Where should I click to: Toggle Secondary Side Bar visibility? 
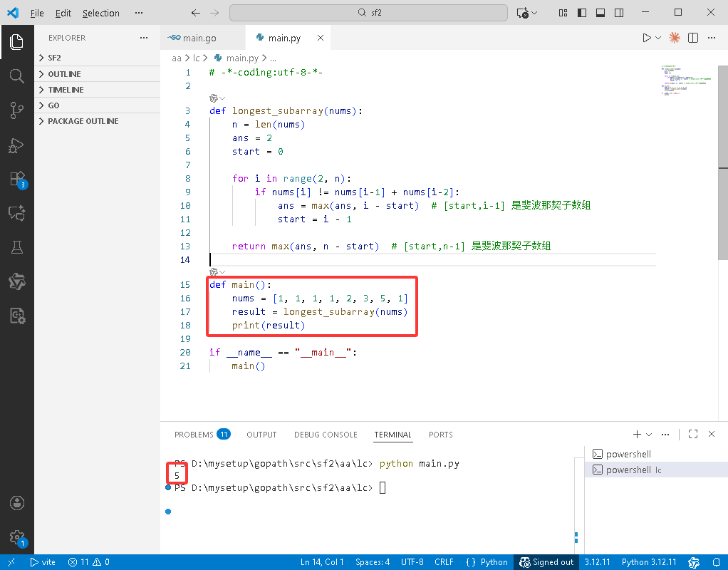619,13
